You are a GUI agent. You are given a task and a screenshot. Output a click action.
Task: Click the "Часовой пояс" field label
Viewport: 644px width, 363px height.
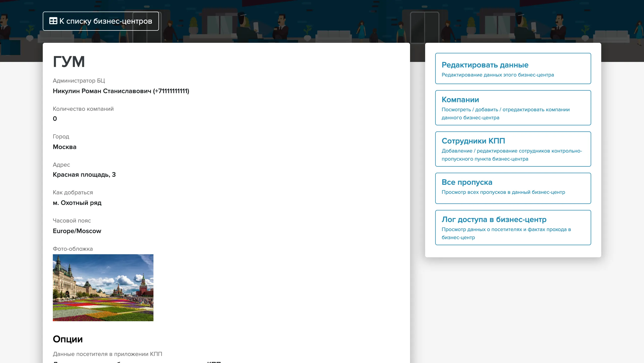point(72,221)
